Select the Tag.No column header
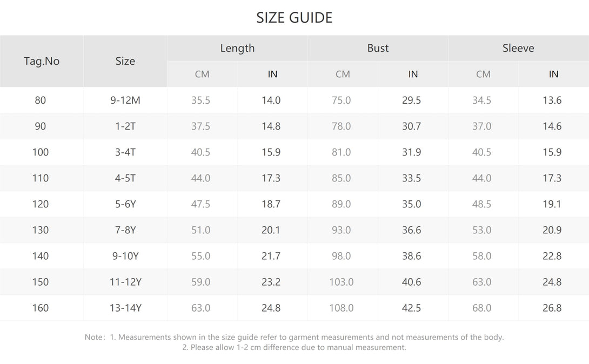 (x=42, y=61)
